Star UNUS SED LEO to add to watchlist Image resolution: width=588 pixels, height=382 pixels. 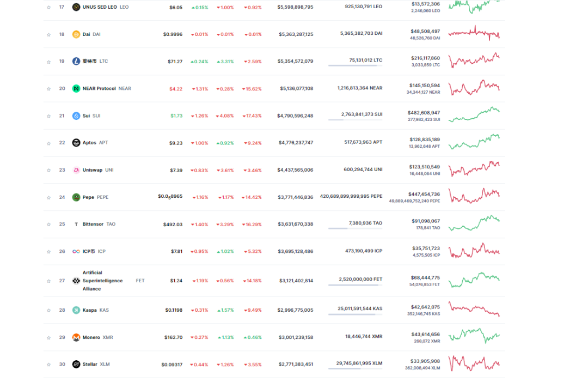click(x=49, y=7)
